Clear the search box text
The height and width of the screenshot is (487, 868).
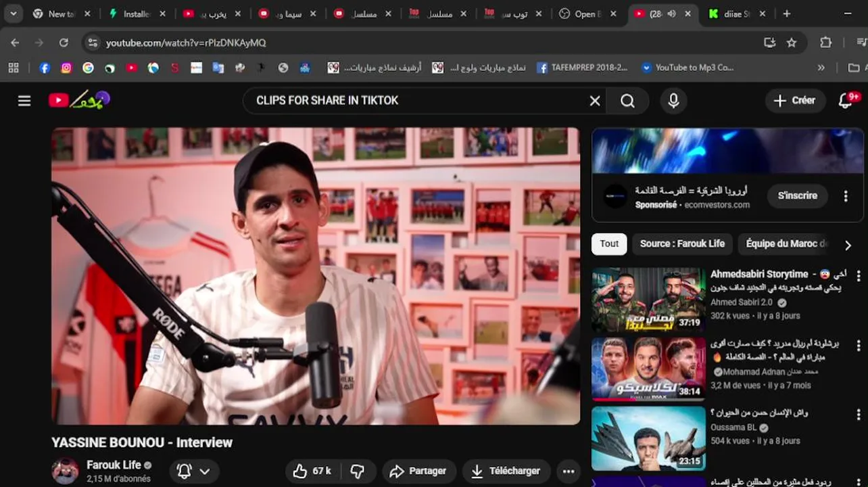click(x=595, y=101)
